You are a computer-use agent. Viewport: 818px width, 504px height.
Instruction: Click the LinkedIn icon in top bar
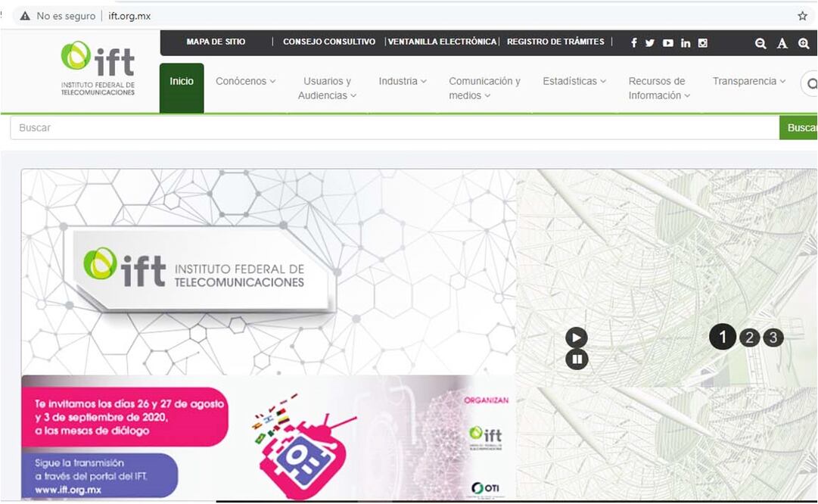686,43
